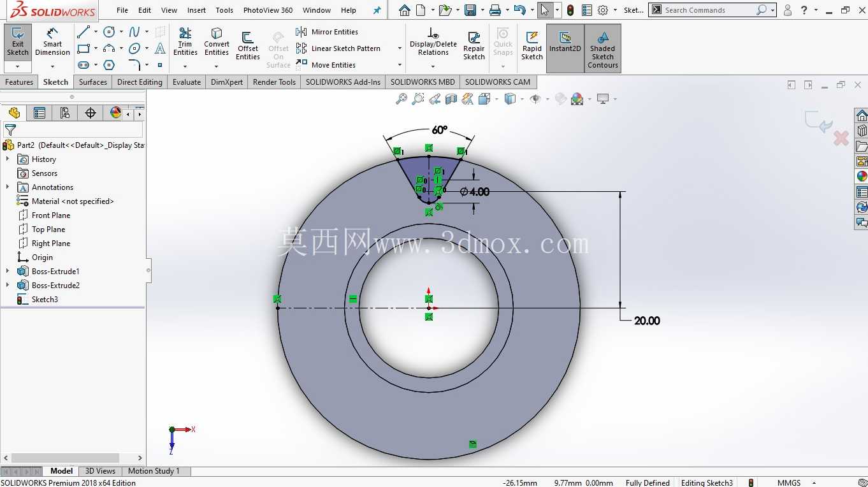Click Trim Entities tool
Screen dimensions: 868x487
point(185,42)
